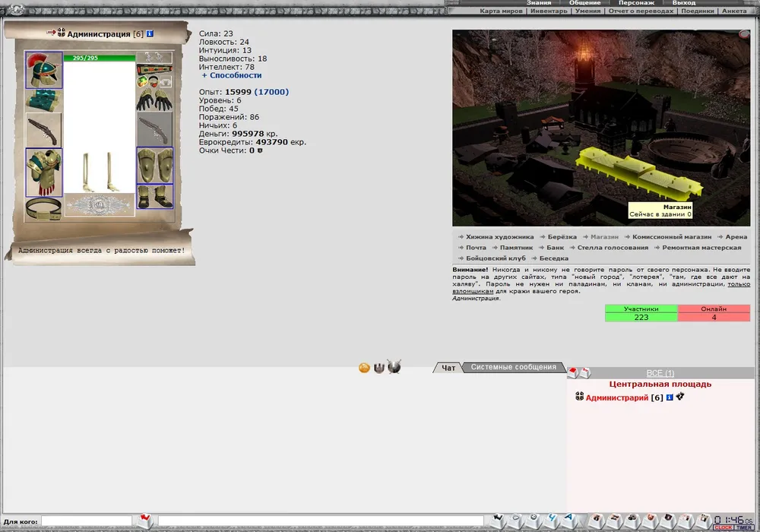Switch to the Системные сообщения tab

(x=513, y=367)
